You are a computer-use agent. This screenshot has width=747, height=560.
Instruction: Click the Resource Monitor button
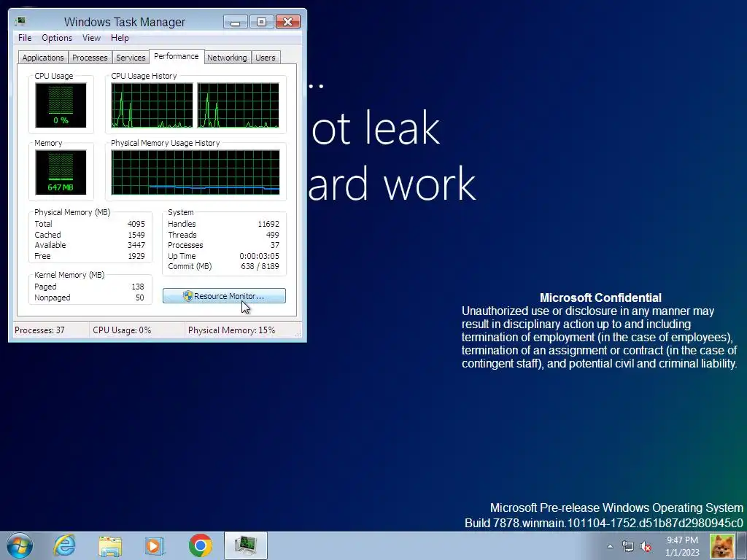[224, 296]
